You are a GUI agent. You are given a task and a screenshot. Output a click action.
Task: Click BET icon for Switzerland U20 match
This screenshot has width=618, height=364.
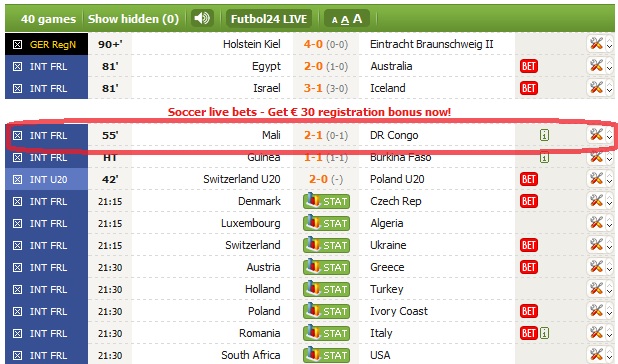point(529,179)
